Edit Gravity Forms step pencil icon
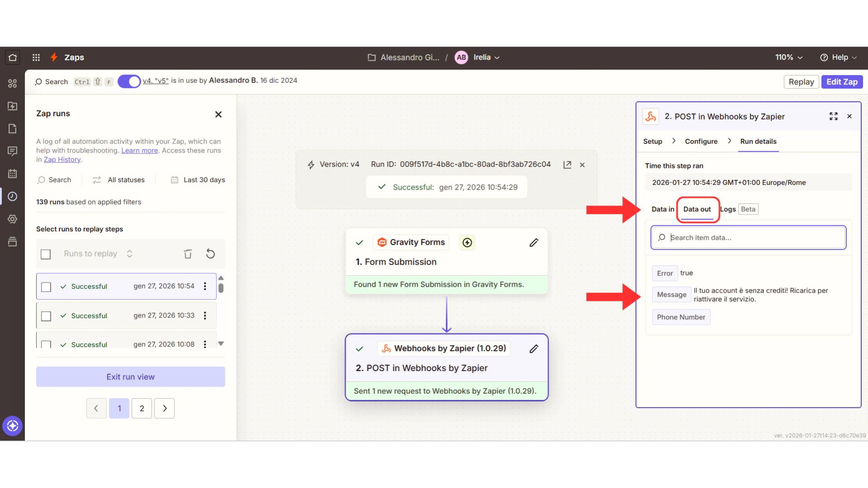868x488 pixels. click(x=533, y=243)
